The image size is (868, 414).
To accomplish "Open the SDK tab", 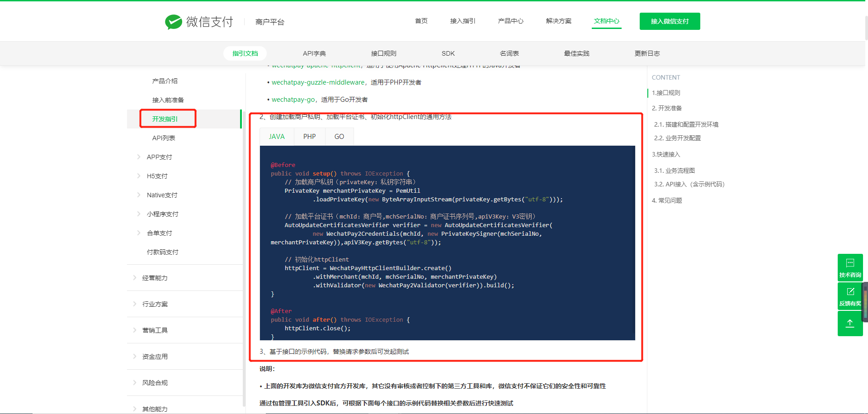I will 448,53.
